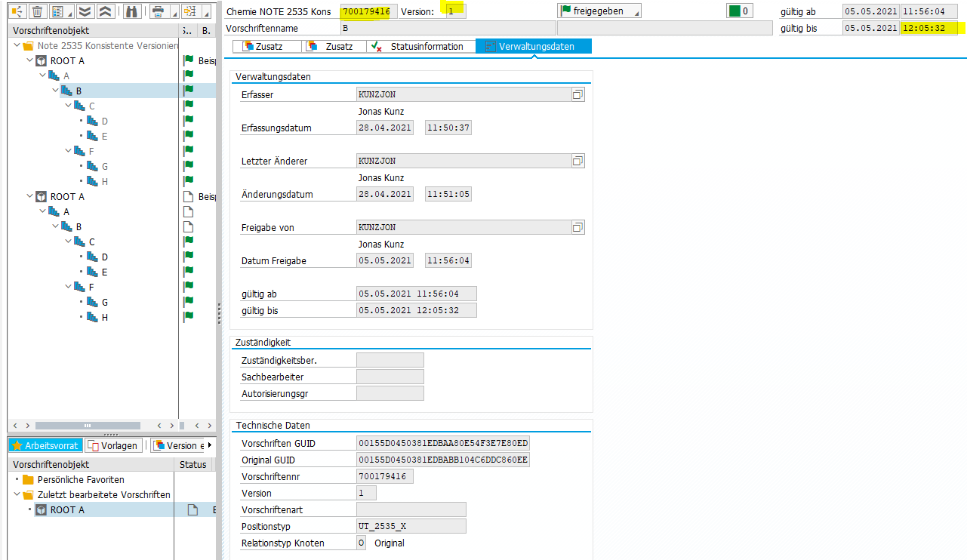The width and height of the screenshot is (967, 560).
Task: Open value help icon beside Erfasser field
Action: [577, 94]
